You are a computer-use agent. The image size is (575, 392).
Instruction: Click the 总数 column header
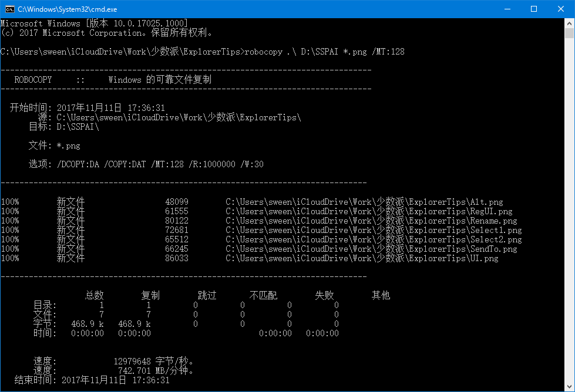click(x=94, y=295)
